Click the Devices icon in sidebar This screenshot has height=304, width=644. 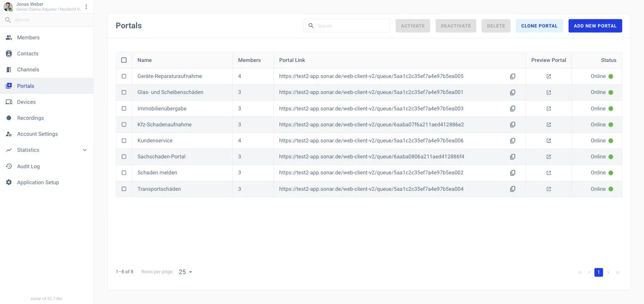(9, 102)
